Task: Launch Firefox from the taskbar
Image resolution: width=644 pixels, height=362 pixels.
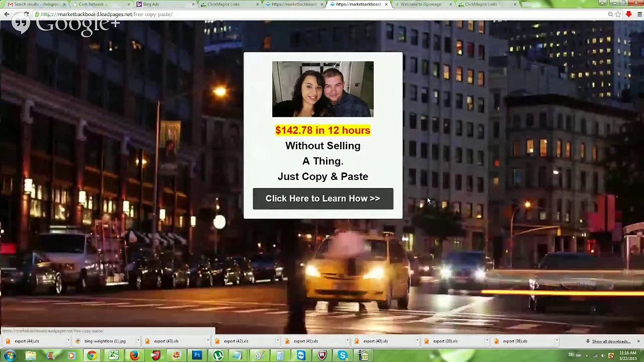Action: 134,356
